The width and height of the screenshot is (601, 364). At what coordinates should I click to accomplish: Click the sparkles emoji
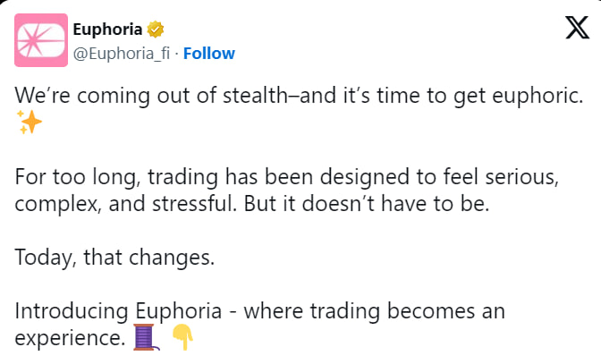coord(30,123)
